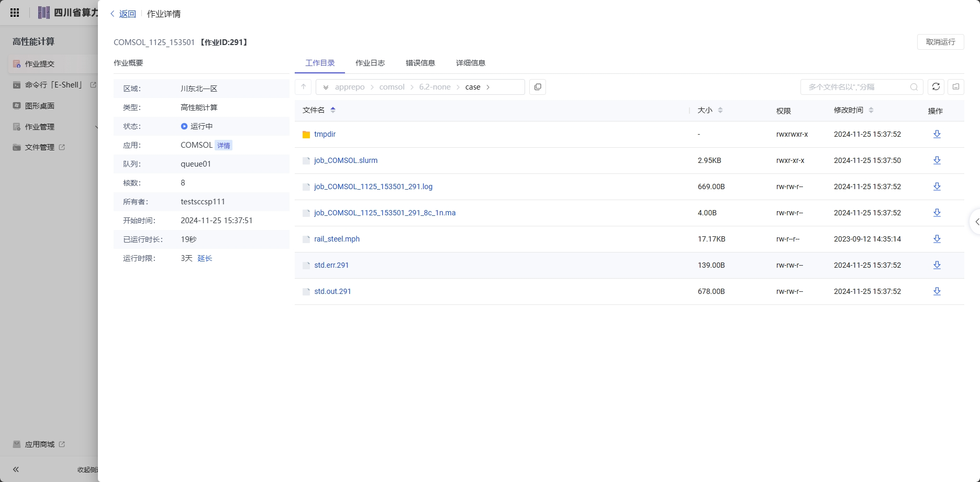Open job_COMSOL_1125_153501_291_8c_1n.ma link

point(385,213)
